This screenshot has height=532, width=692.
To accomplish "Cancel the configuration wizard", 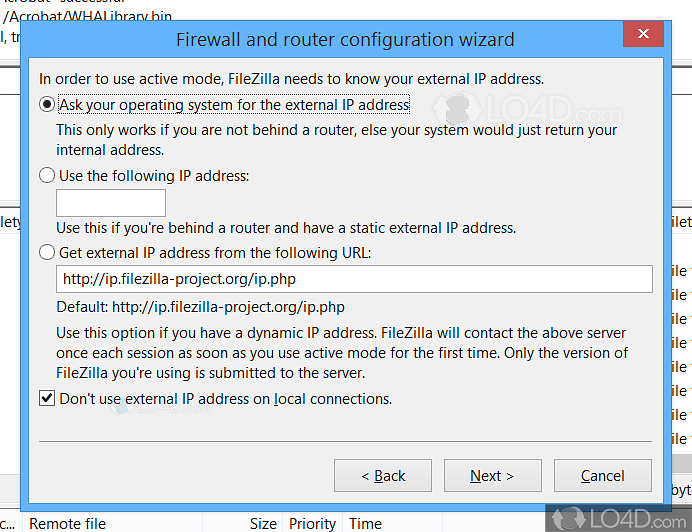I will [x=602, y=476].
